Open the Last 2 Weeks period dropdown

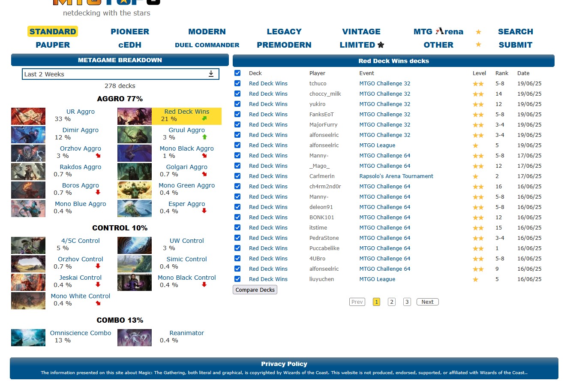(x=120, y=74)
